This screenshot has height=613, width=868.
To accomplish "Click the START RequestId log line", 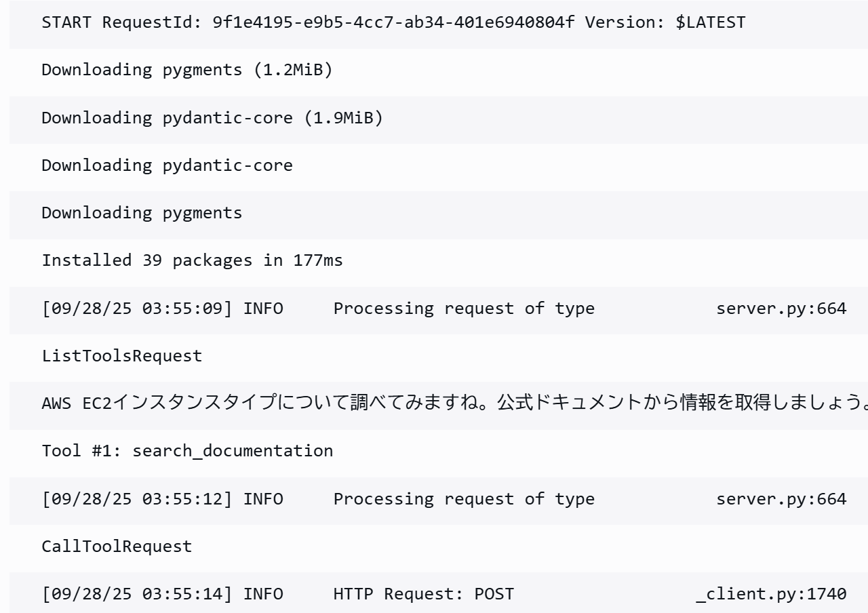I will click(x=393, y=22).
